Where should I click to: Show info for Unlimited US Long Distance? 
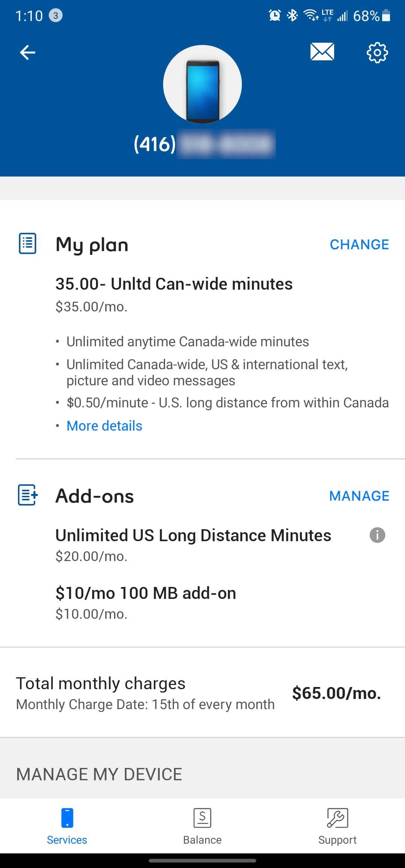click(x=377, y=535)
